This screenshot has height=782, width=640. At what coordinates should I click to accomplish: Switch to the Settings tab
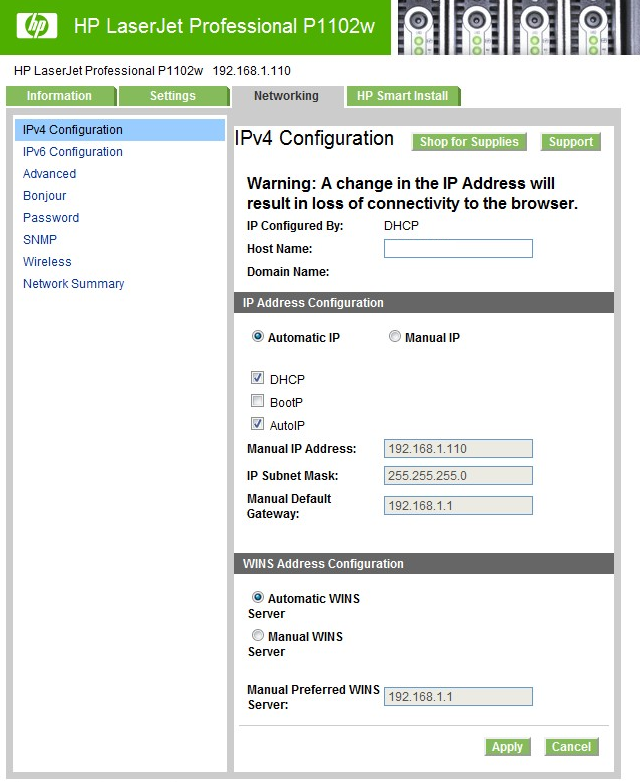pyautogui.click(x=174, y=96)
